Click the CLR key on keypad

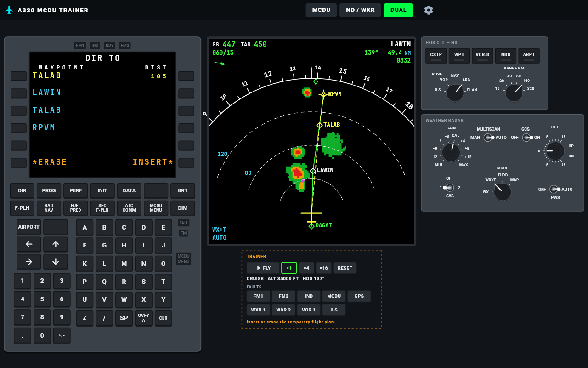click(164, 318)
